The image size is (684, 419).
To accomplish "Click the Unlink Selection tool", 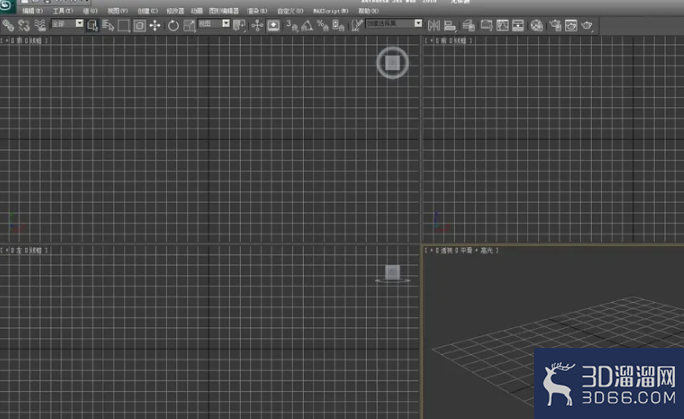I will (24, 25).
